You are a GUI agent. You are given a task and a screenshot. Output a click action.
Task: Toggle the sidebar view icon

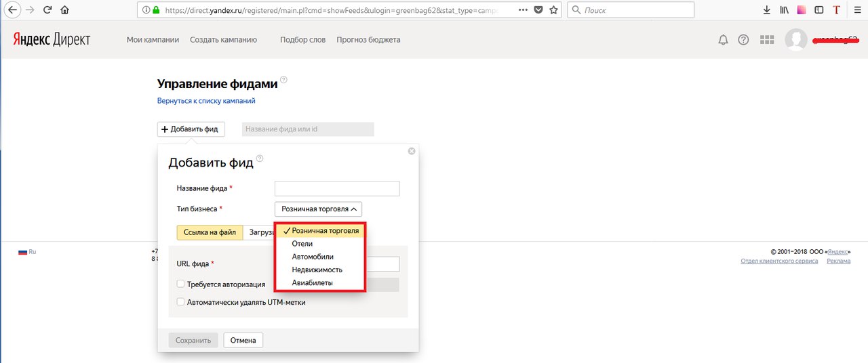click(819, 10)
